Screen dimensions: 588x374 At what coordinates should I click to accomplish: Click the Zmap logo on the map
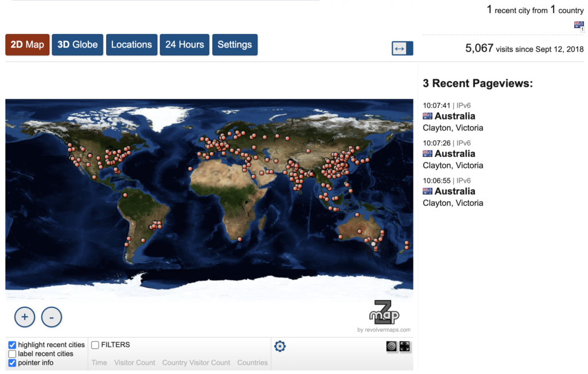(384, 313)
